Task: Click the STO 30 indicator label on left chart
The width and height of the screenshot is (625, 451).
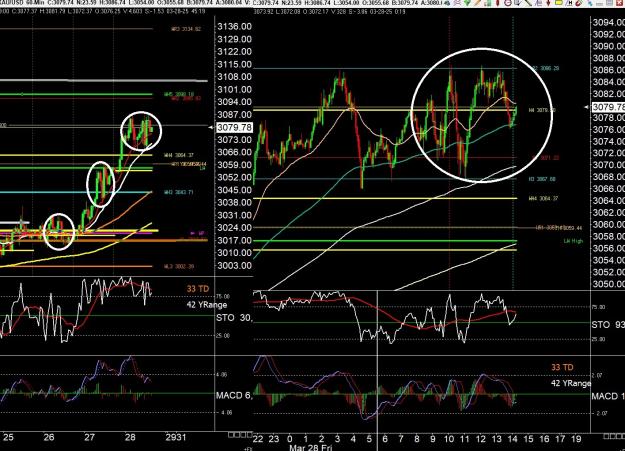Action: [x=234, y=318]
